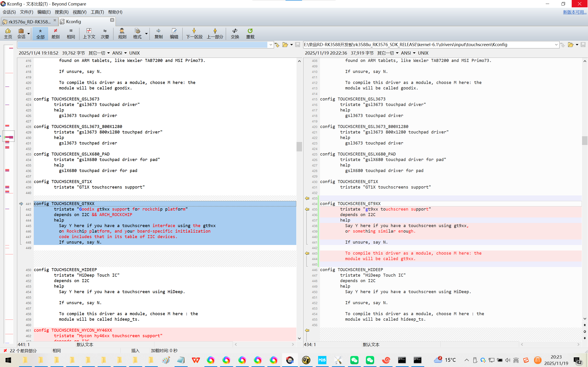Toggle the Show Same (相同) filter
Image resolution: width=588 pixels, height=367 pixels.
[71, 33]
